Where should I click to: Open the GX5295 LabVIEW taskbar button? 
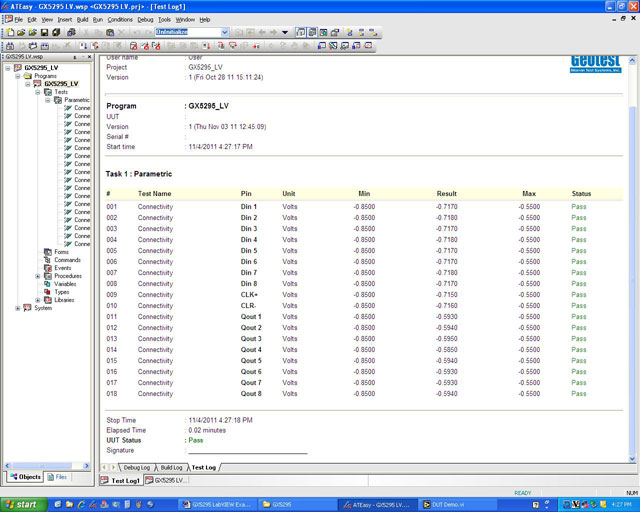click(x=217, y=505)
